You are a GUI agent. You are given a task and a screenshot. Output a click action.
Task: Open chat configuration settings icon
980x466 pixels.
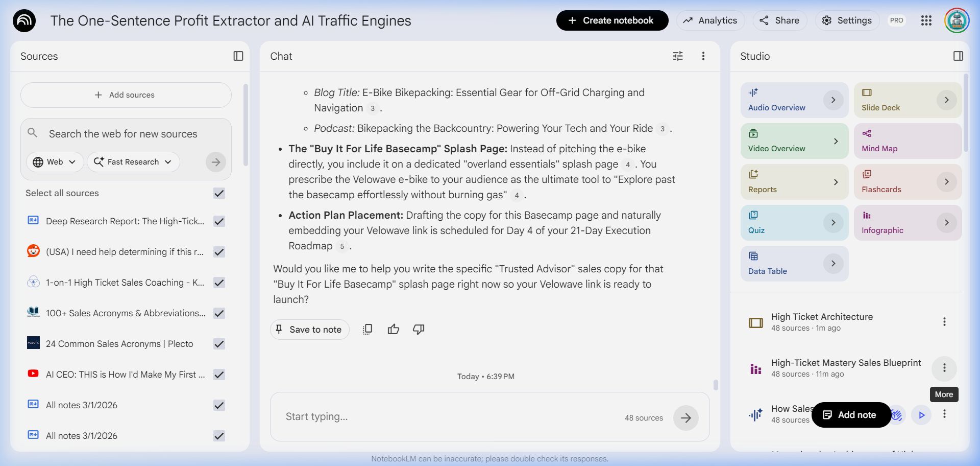point(678,56)
